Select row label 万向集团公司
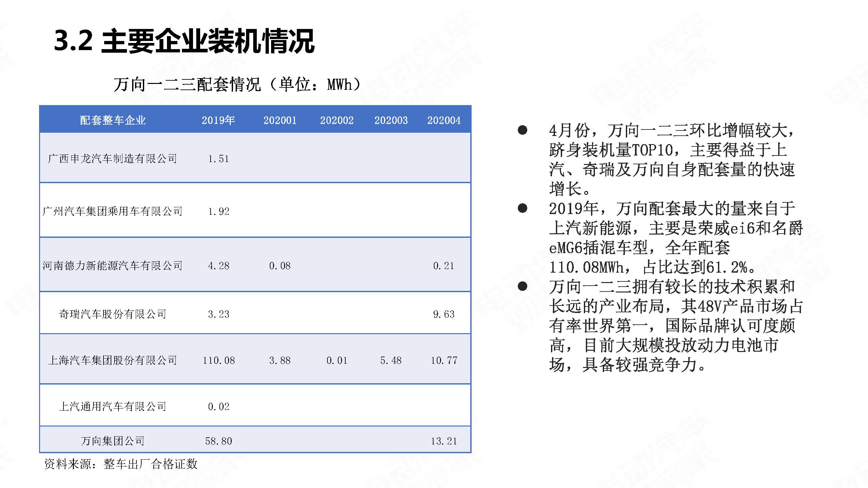Screen dimensions: 868x488 coord(113,441)
